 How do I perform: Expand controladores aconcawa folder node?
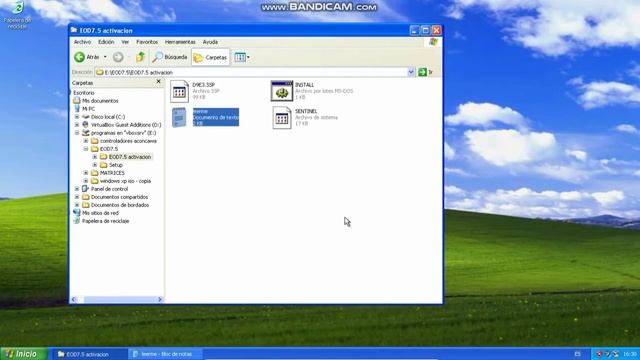point(86,141)
